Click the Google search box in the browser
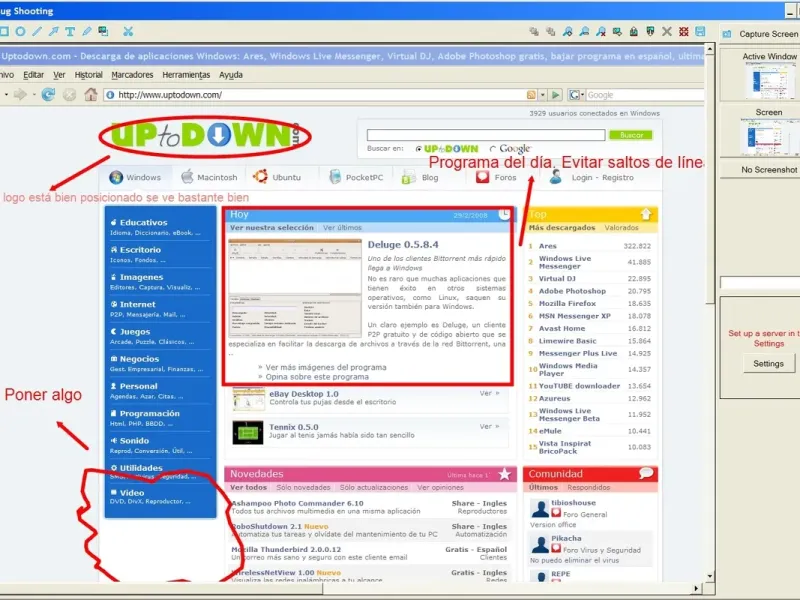 click(644, 95)
